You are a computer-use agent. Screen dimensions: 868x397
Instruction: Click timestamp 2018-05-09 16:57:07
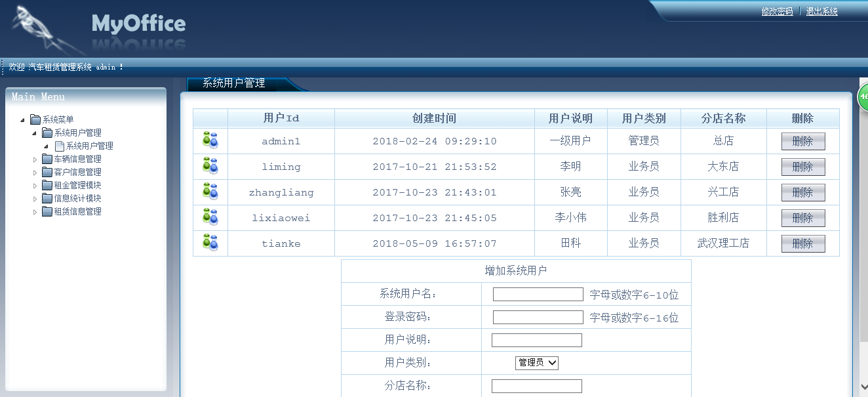435,243
